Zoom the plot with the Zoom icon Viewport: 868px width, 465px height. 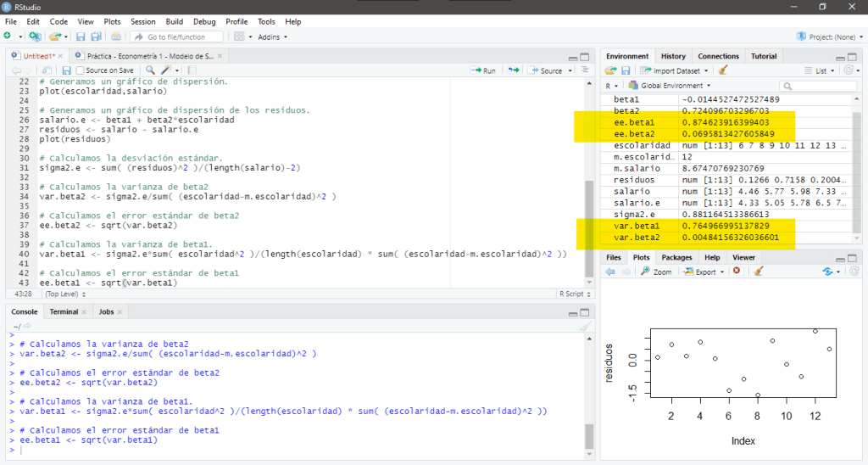[656, 272]
